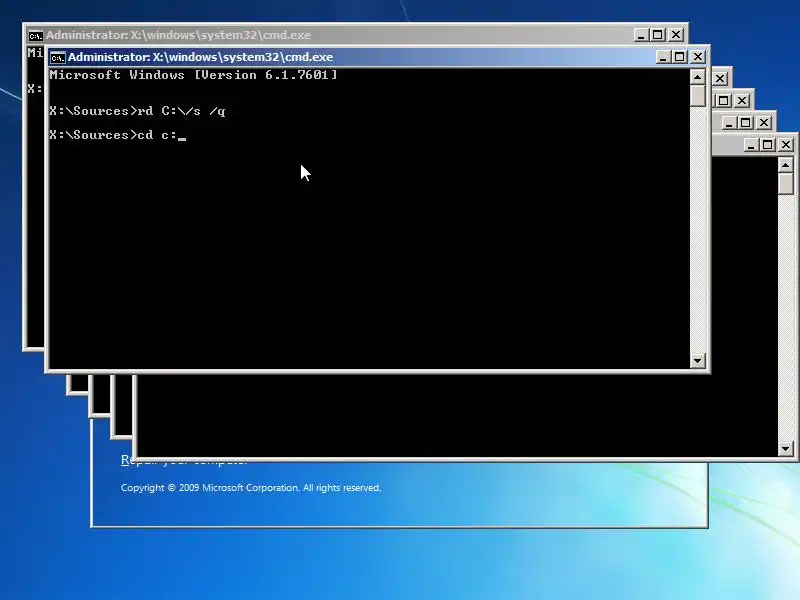Click the cmd icon in the inactive grayed window's title bar

click(x=35, y=35)
